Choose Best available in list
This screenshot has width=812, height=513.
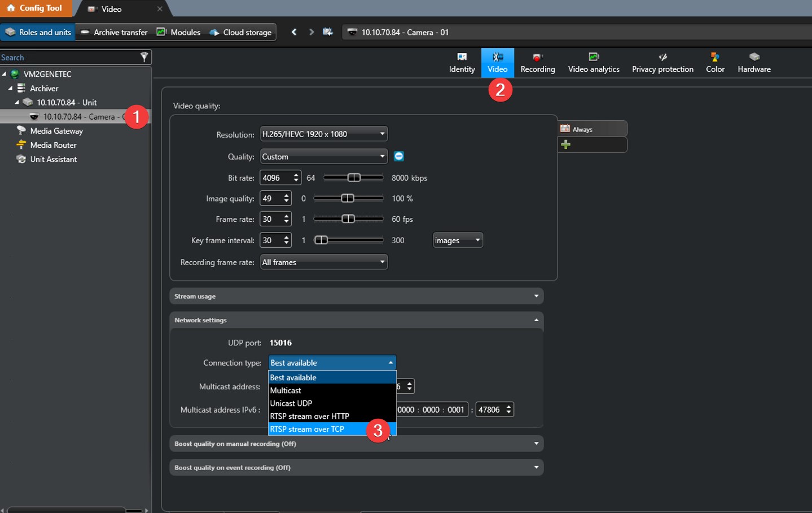[x=332, y=378]
